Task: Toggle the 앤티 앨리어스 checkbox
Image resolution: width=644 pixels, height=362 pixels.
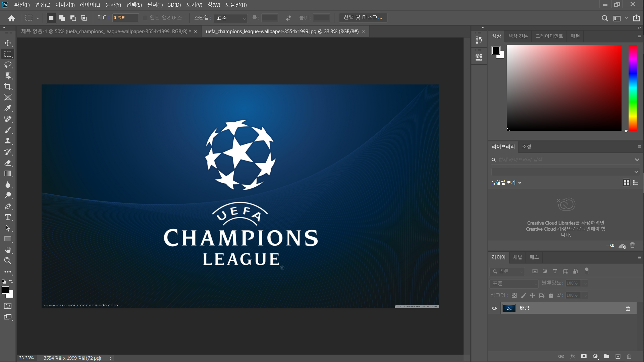Action: point(145,18)
